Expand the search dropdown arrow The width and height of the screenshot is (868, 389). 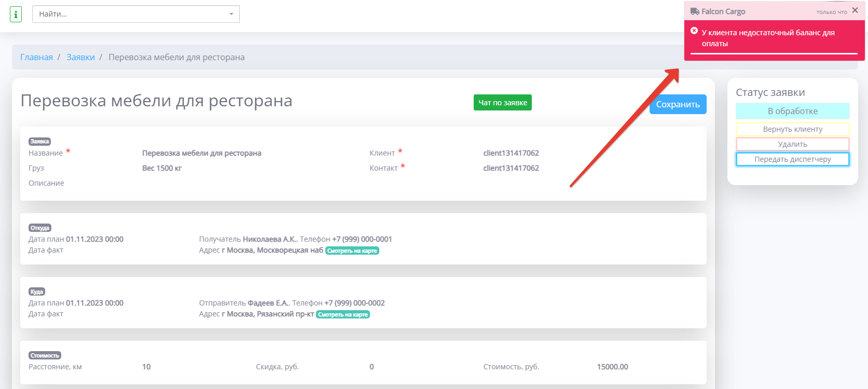[231, 14]
